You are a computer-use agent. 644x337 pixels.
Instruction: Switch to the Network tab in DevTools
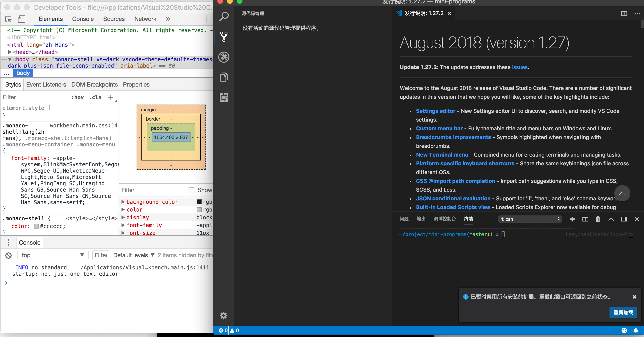click(145, 19)
